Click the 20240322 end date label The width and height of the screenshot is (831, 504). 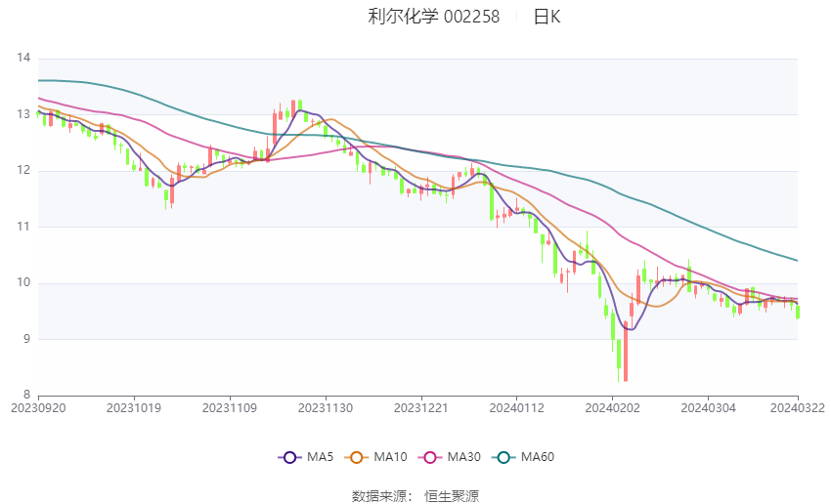(798, 408)
